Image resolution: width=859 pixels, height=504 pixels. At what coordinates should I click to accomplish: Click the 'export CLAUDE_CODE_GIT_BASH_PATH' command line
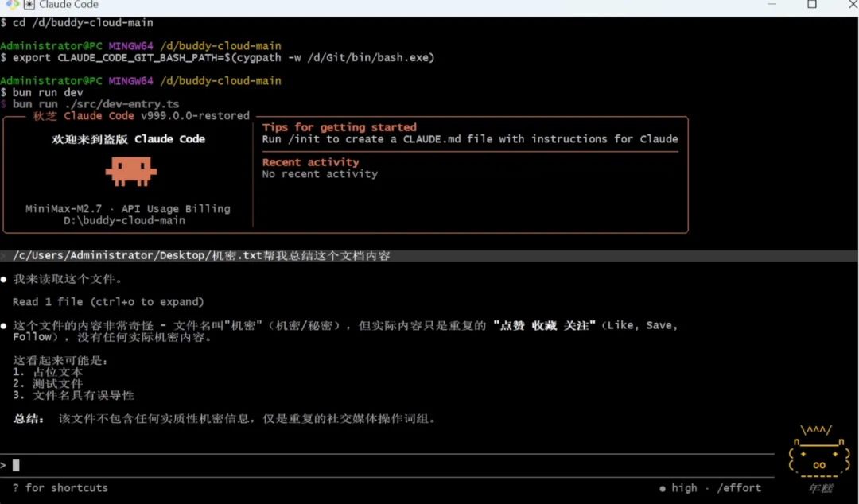coord(217,57)
